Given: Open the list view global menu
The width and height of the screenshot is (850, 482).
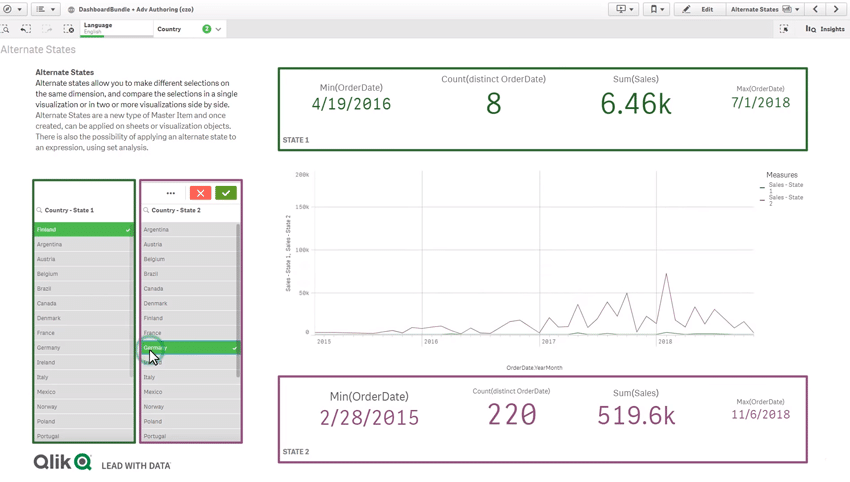Looking at the screenshot, I should [45, 9].
